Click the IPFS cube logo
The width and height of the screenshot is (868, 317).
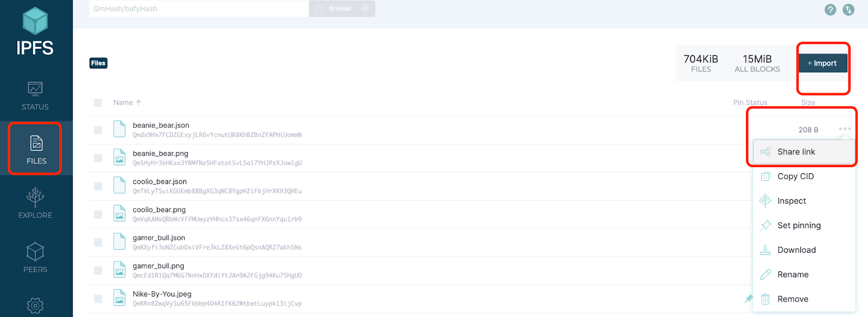pyautogui.click(x=35, y=21)
